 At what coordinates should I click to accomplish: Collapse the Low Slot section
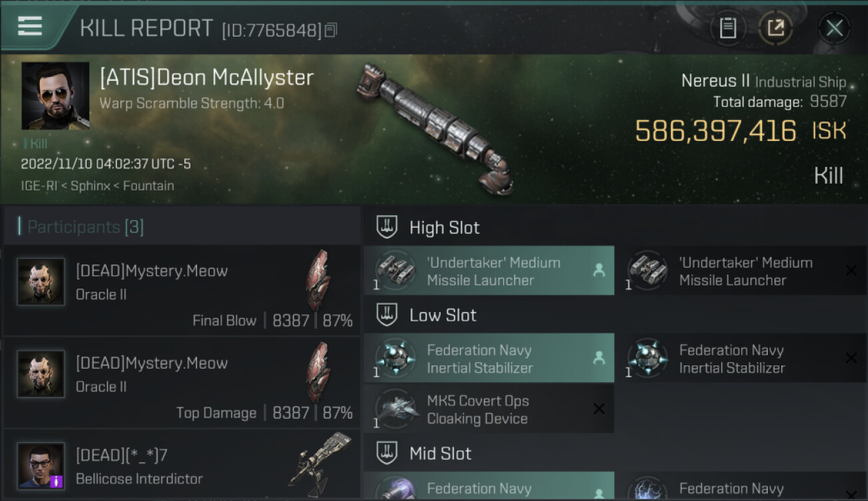click(x=615, y=315)
